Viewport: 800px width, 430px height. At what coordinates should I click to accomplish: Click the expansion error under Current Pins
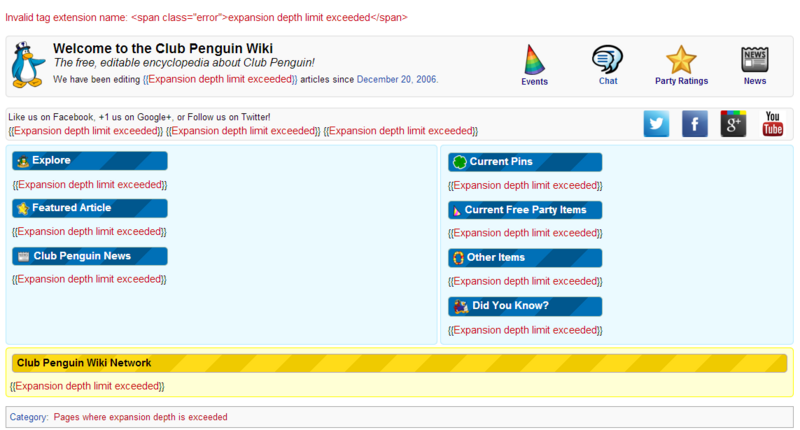(525, 186)
